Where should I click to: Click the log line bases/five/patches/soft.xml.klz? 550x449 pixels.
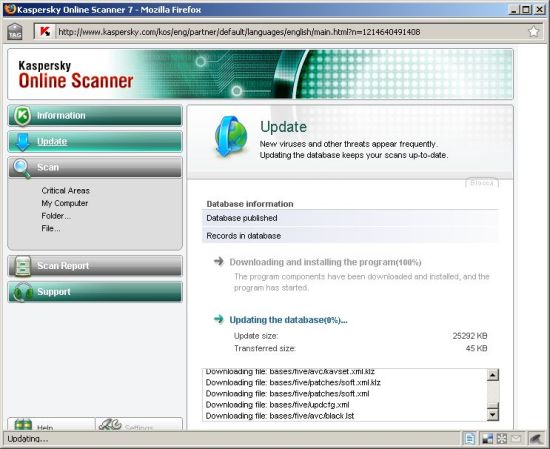pyautogui.click(x=293, y=382)
